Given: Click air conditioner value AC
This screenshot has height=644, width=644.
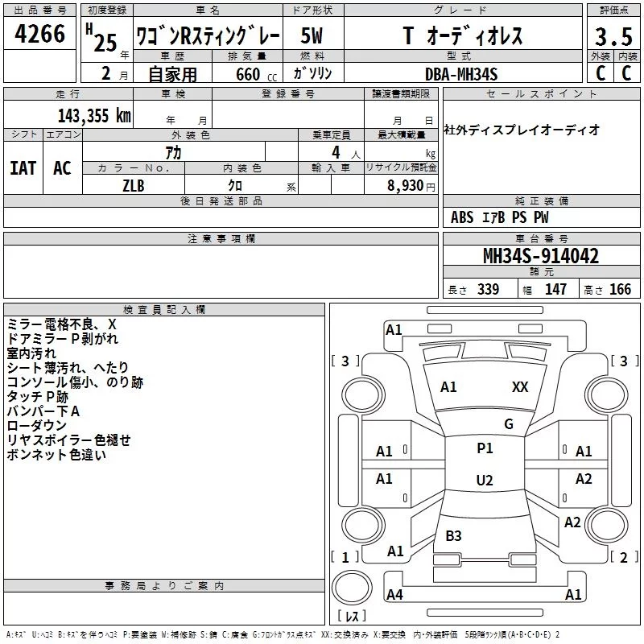Looking at the screenshot, I should [63, 168].
